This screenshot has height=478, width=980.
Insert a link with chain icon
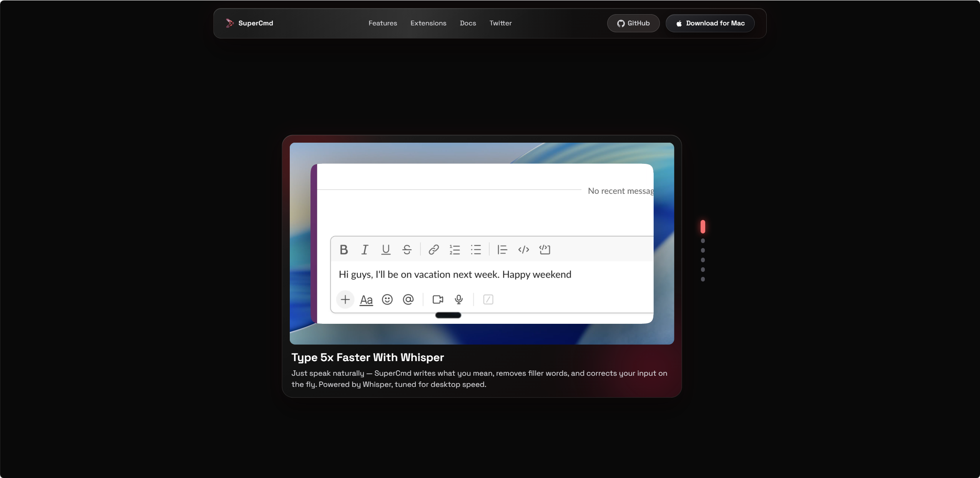(434, 250)
